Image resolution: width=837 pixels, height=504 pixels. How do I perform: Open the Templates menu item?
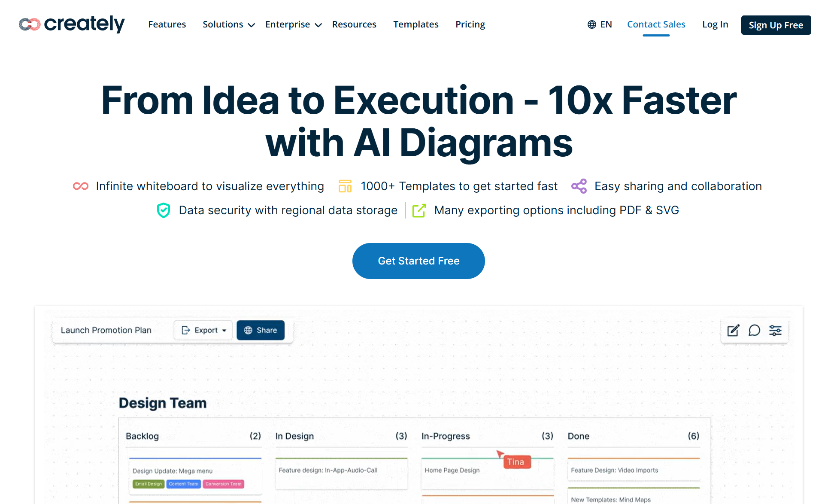tap(416, 24)
